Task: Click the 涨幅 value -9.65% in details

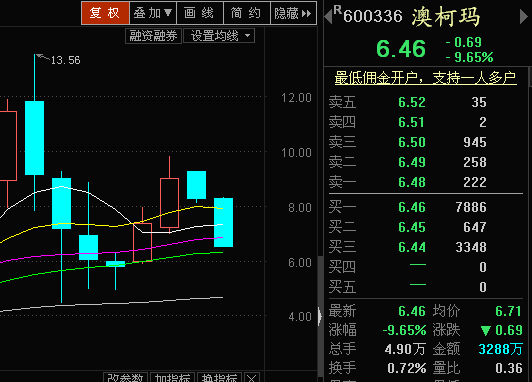Action: (x=404, y=330)
